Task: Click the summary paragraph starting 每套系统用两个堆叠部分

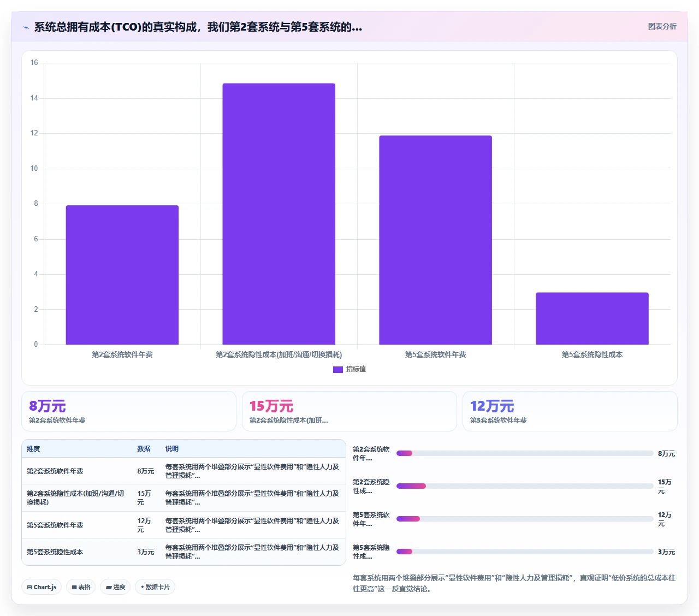Action: click(514, 583)
